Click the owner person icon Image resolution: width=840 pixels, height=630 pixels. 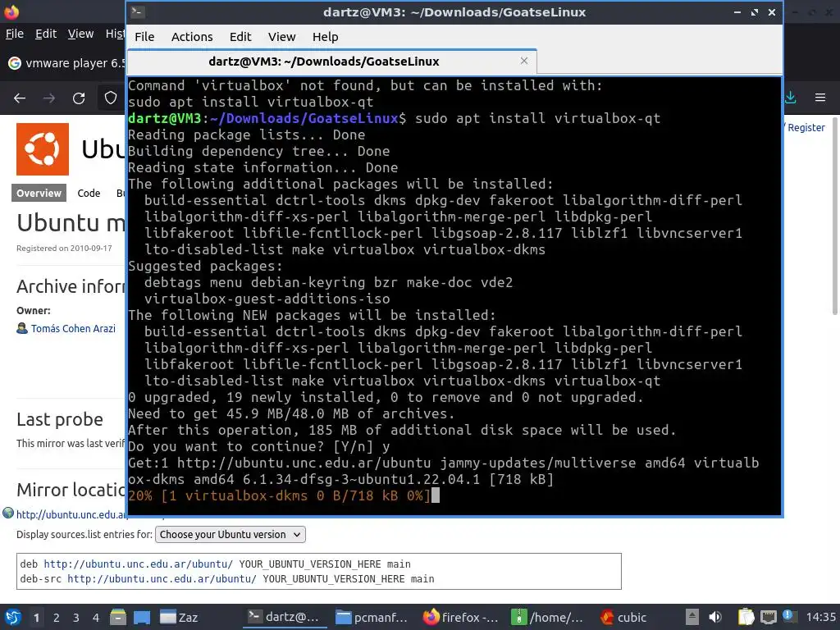(x=22, y=328)
